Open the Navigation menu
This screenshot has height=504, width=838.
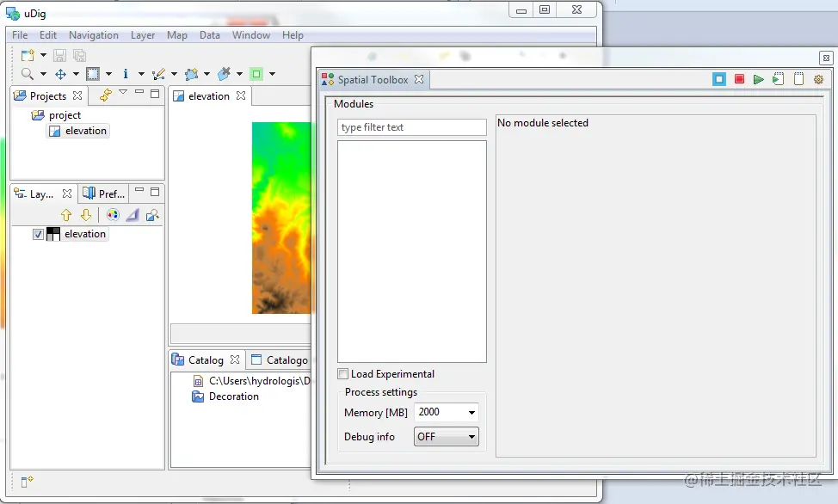coord(94,35)
